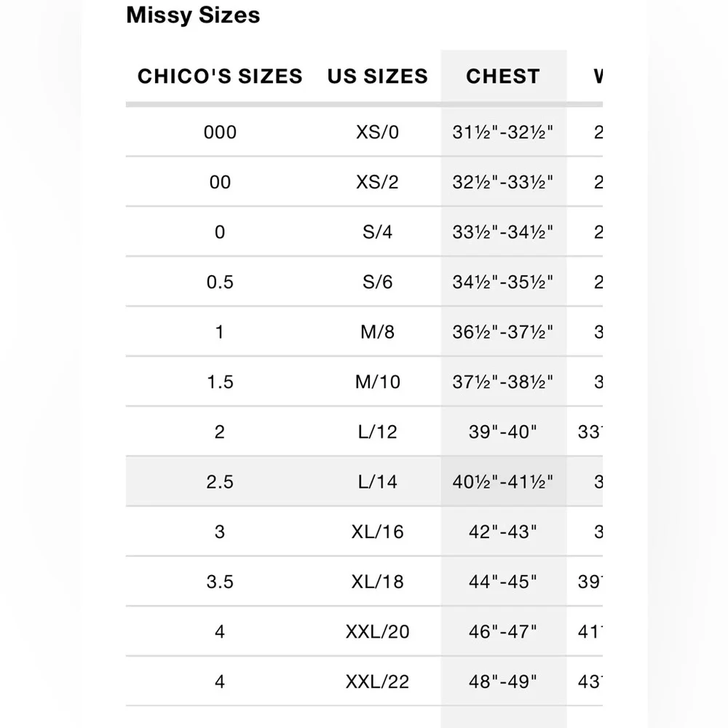Click the 36½"-37½" chest measurement
The image size is (728, 728).
[x=503, y=332]
